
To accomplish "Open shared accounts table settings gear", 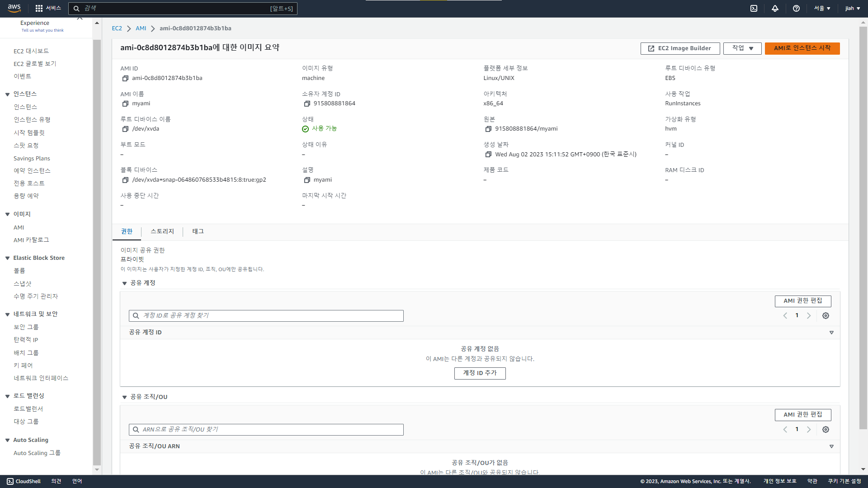I will (826, 316).
